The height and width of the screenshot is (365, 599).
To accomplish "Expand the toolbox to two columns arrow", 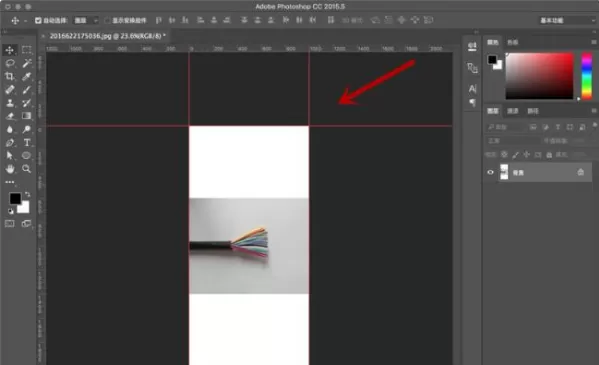I will [5, 32].
